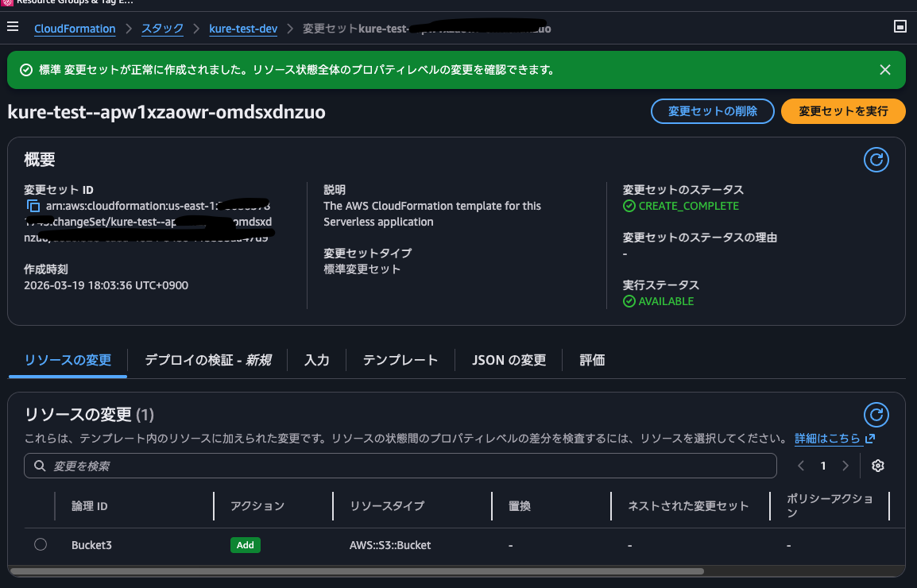Copy the change set ID ARN
This screenshot has width=917, height=588.
click(x=33, y=206)
